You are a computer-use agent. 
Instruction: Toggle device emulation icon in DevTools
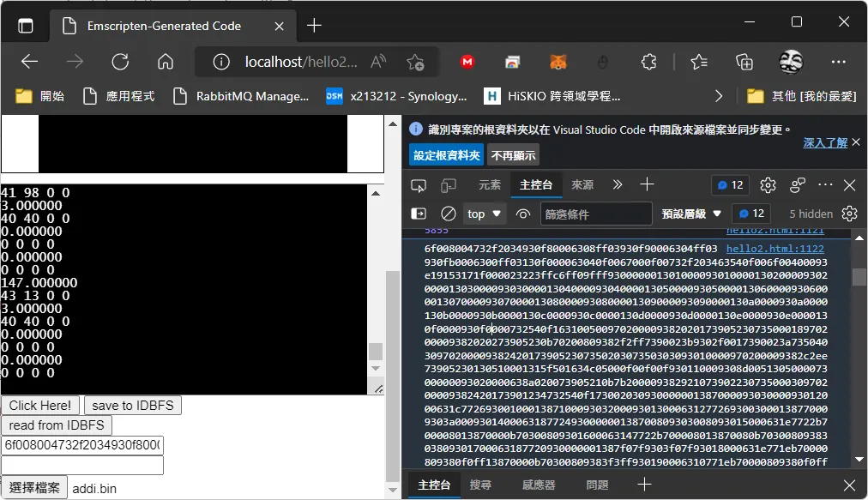[x=448, y=185]
